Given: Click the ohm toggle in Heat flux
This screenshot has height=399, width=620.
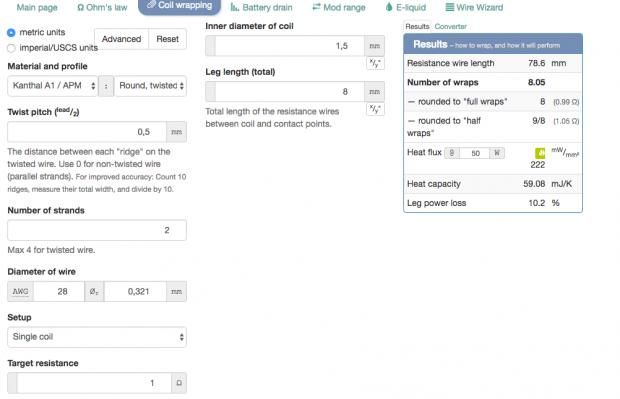Looking at the screenshot, I should (452, 153).
